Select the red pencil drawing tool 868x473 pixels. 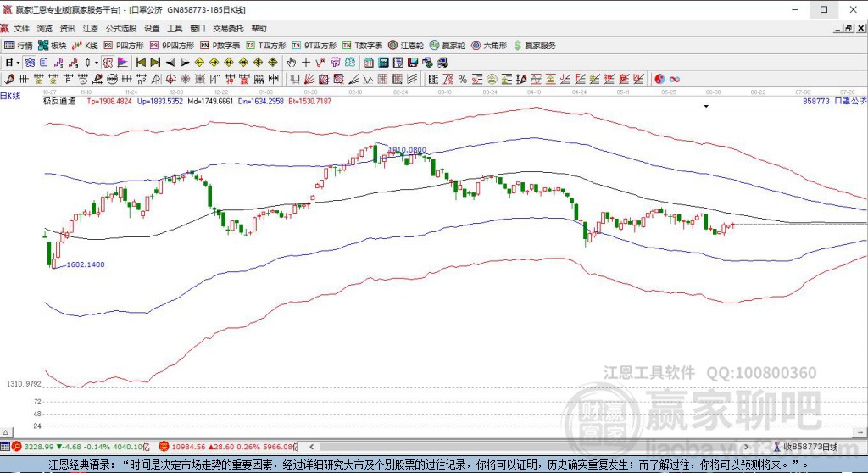point(9,79)
